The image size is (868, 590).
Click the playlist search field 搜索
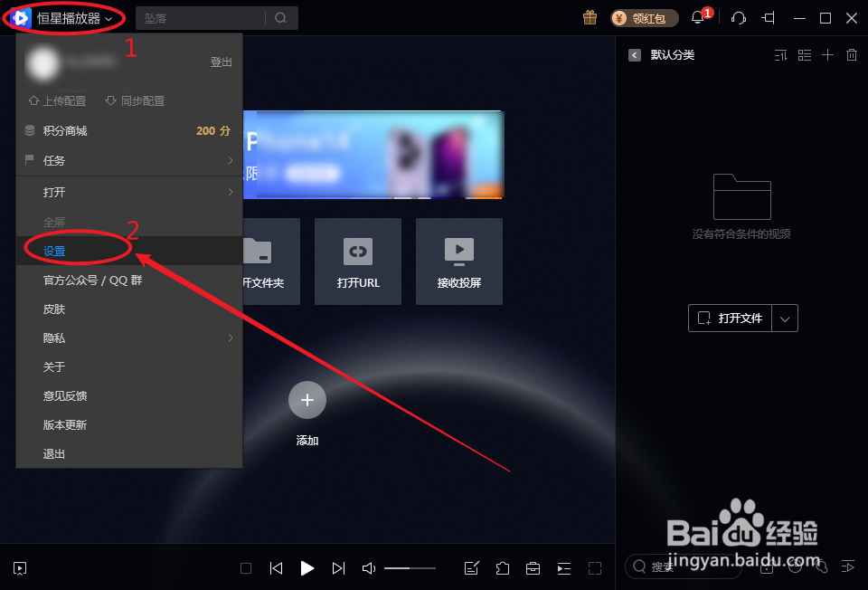coord(684,566)
